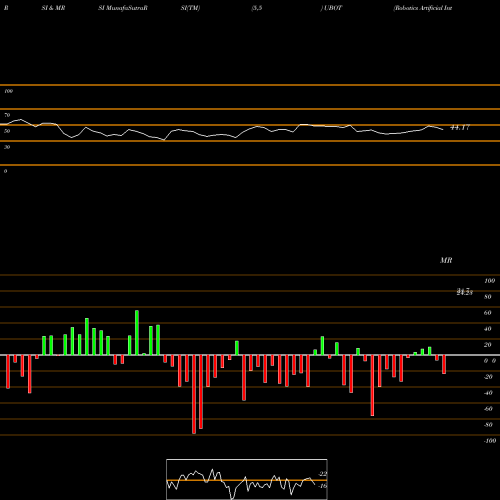
Task: Click the RSI axis label 30
Action: (7, 147)
